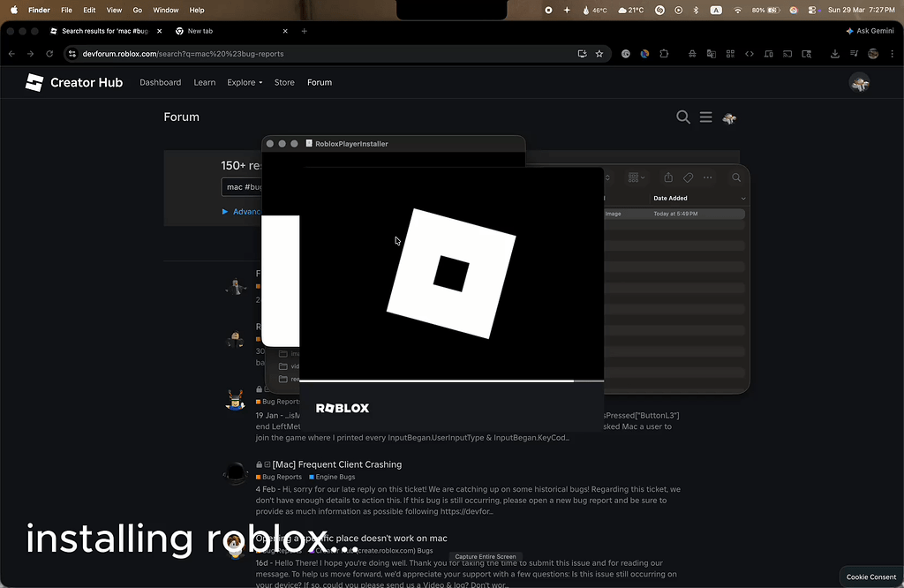
Task: View site information icon in address bar
Action: click(x=72, y=54)
